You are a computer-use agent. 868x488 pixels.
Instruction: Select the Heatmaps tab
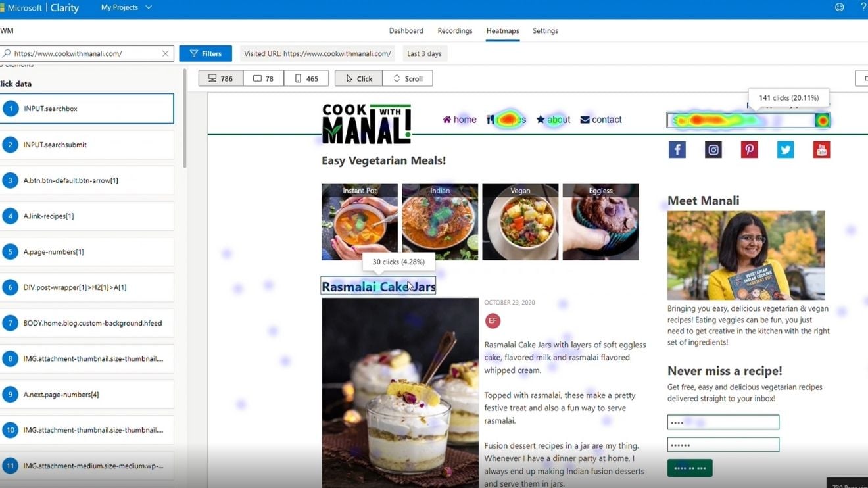tap(502, 31)
